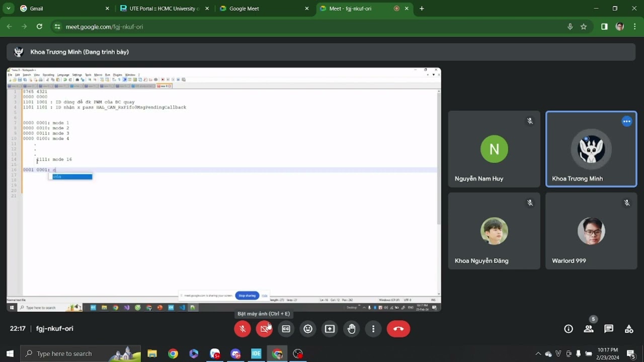This screenshot has height=362, width=644.
Task: Show the participants people panel
Action: click(589, 329)
